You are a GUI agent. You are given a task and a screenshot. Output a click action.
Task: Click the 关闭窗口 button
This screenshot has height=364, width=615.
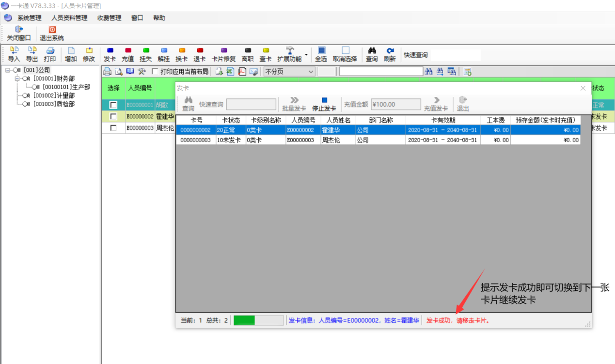click(19, 33)
